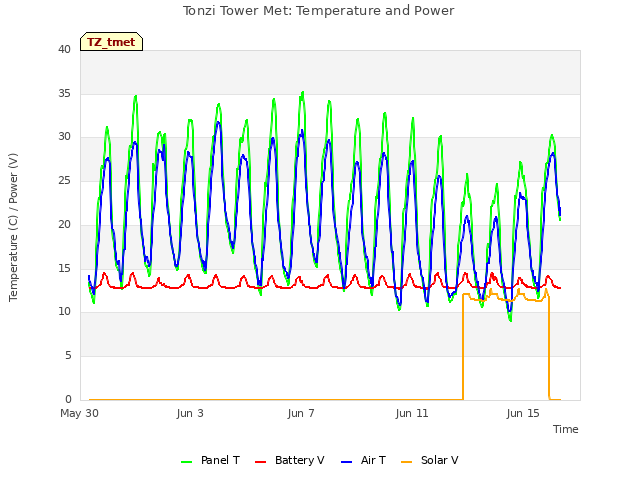Screen dimensions: 640x480
Task: Click the Jun 3 x-axis tick label
Action: tap(190, 413)
